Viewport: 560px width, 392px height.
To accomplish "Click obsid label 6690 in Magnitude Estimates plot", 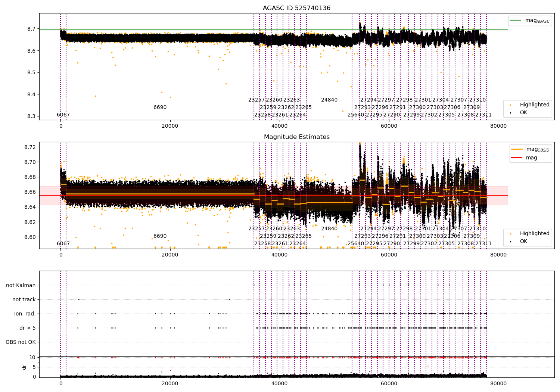I will pos(160,236).
